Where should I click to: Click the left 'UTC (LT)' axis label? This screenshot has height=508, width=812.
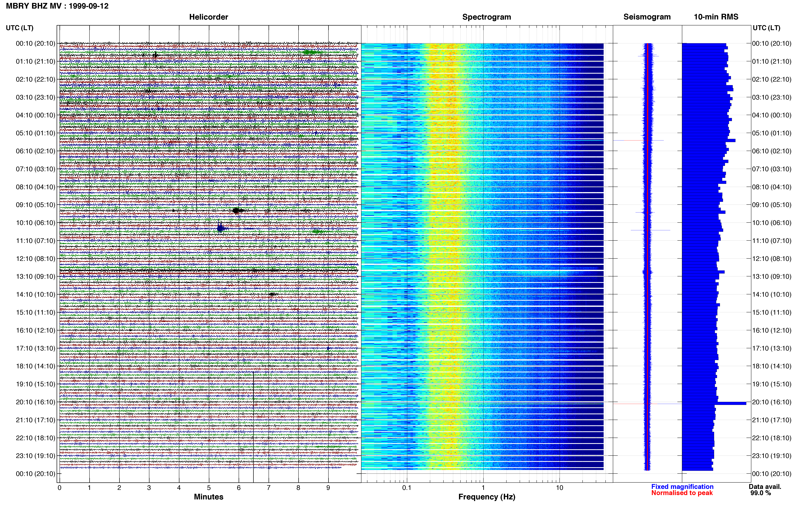pyautogui.click(x=19, y=28)
